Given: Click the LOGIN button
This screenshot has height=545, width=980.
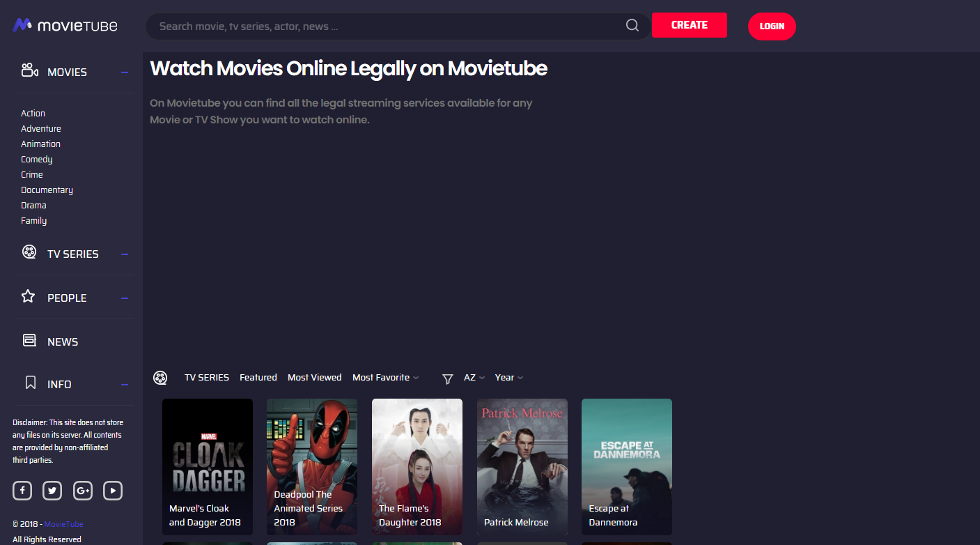Looking at the screenshot, I should (x=772, y=26).
